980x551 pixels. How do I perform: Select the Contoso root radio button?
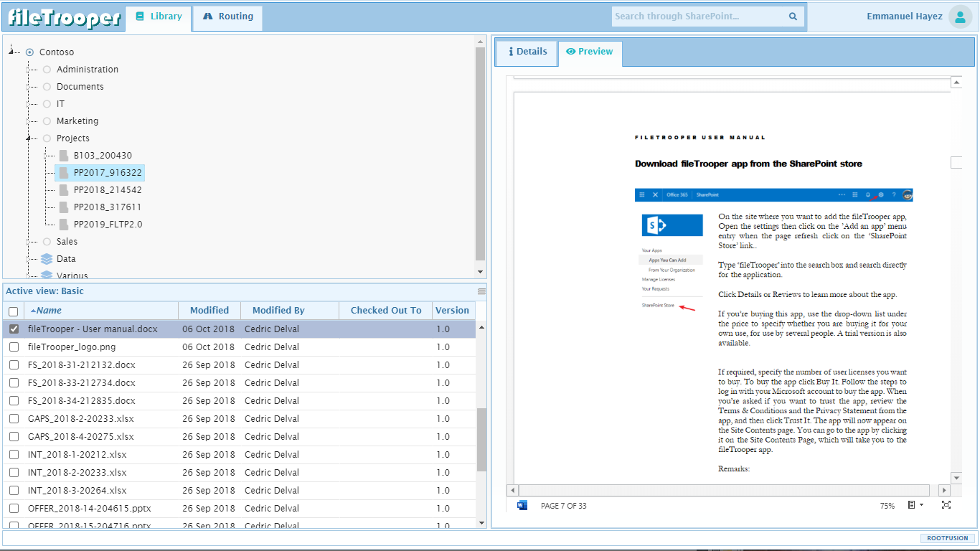click(x=29, y=52)
